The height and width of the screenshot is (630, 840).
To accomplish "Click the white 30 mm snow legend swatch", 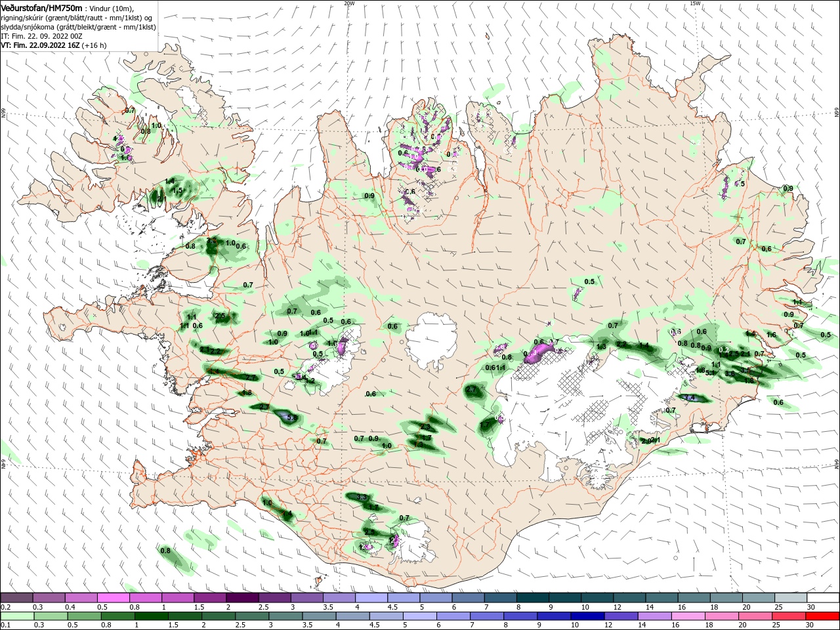I will point(822,598).
